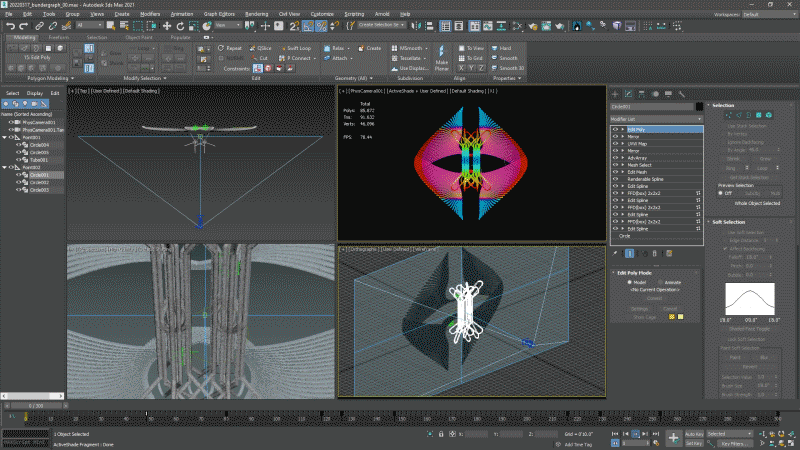Click the Attach button
800x450 pixels.
[336, 58]
